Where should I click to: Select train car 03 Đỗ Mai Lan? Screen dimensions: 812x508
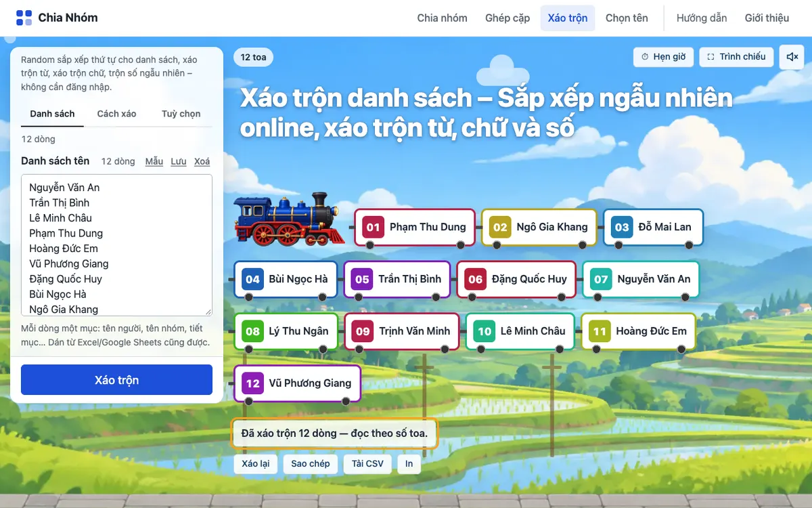(653, 227)
